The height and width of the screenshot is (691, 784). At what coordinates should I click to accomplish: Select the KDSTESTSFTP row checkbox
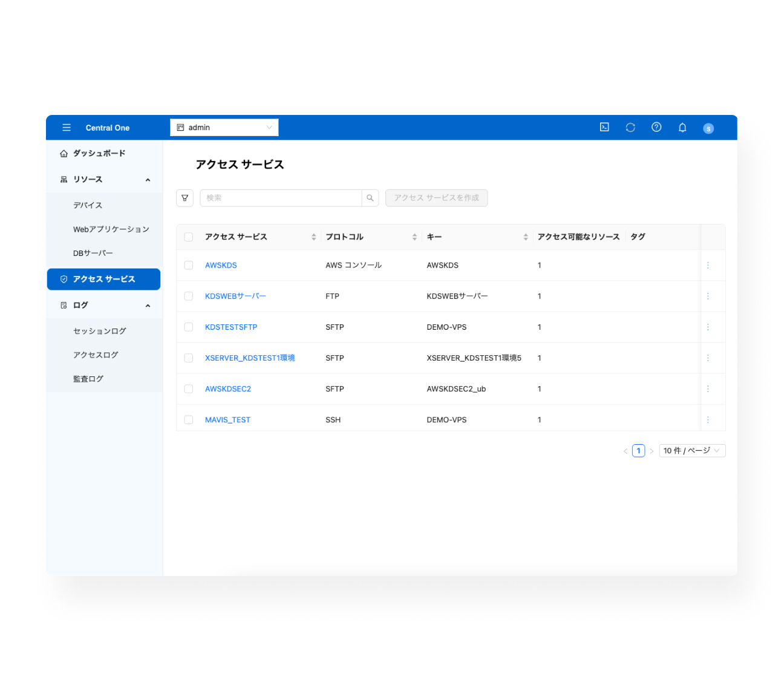pyautogui.click(x=189, y=327)
